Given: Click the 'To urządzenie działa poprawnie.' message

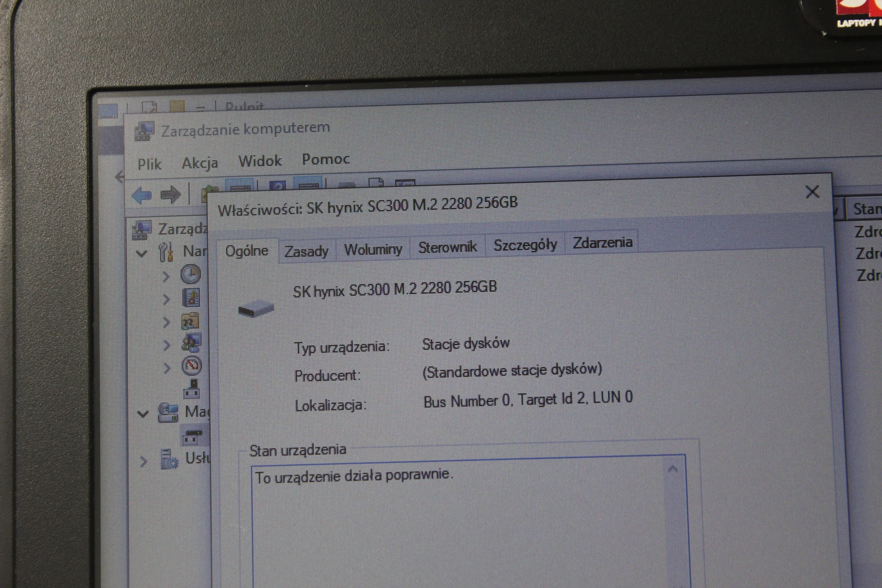Looking at the screenshot, I should (x=354, y=476).
